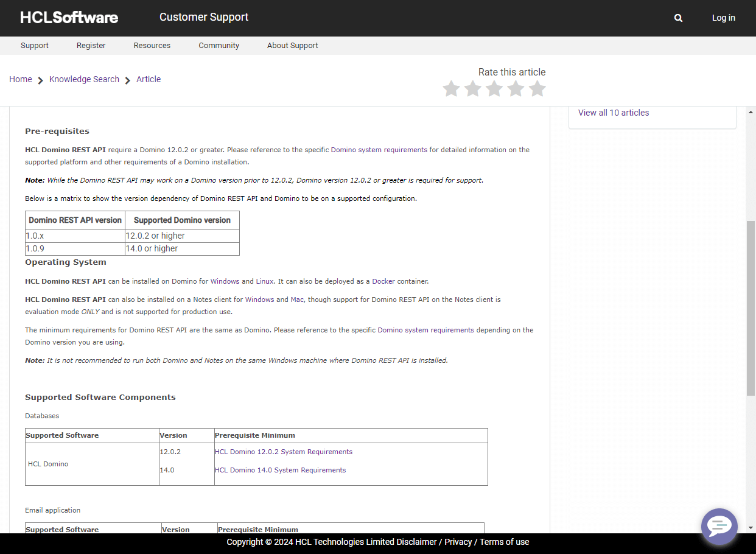Image resolution: width=756 pixels, height=554 pixels.
Task: Click the Databases label
Action: [42, 416]
